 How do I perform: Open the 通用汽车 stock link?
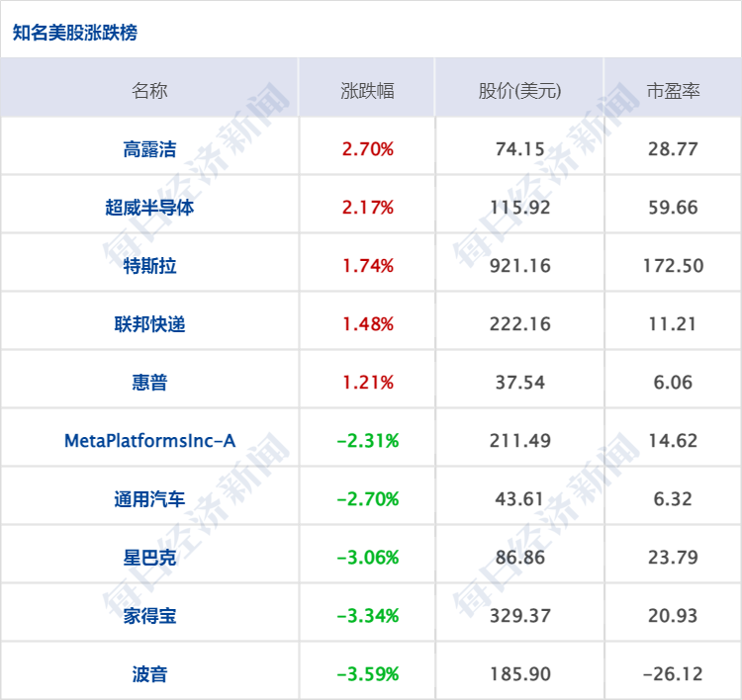(x=149, y=499)
